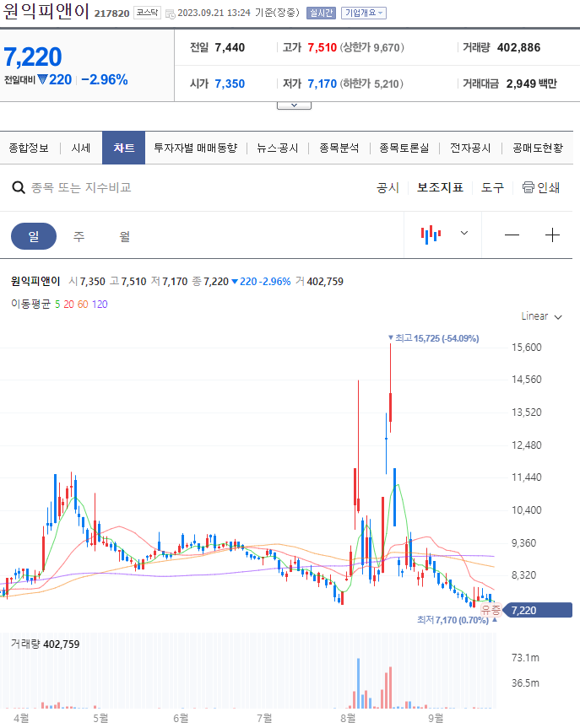This screenshot has height=728, width=580.
Task: Click the calendar icon beside the date
Action: click(171, 14)
